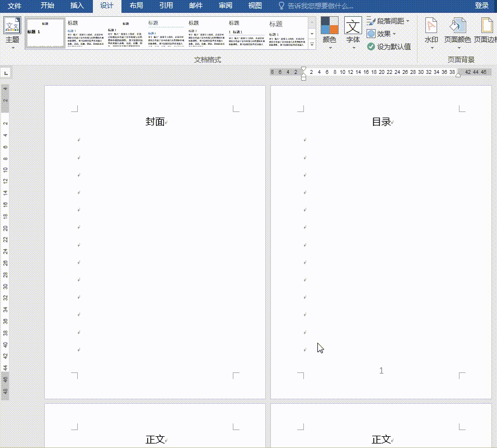
Task: Click the first line indent marker on ruler
Action: click(303, 69)
